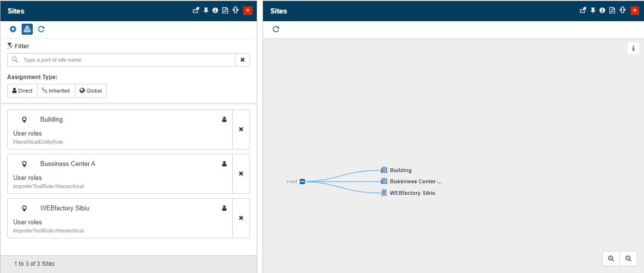
Task: Remove the Building site assignment
Action: click(x=241, y=129)
